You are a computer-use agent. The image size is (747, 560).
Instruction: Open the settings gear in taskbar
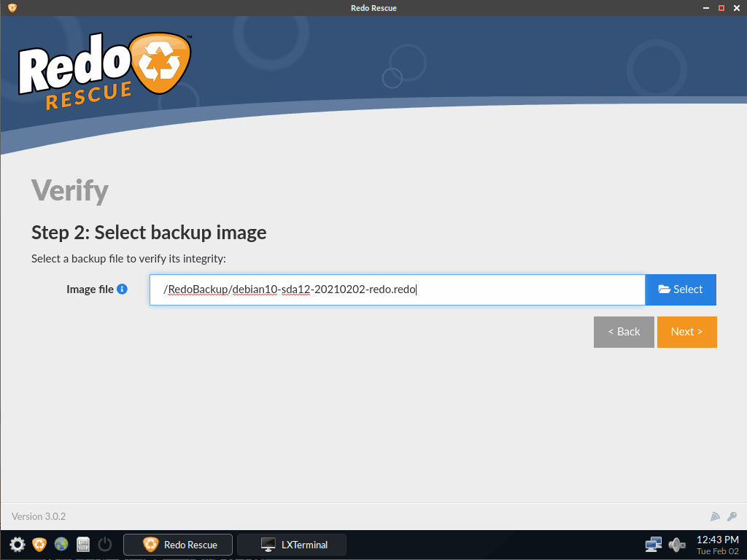18,544
